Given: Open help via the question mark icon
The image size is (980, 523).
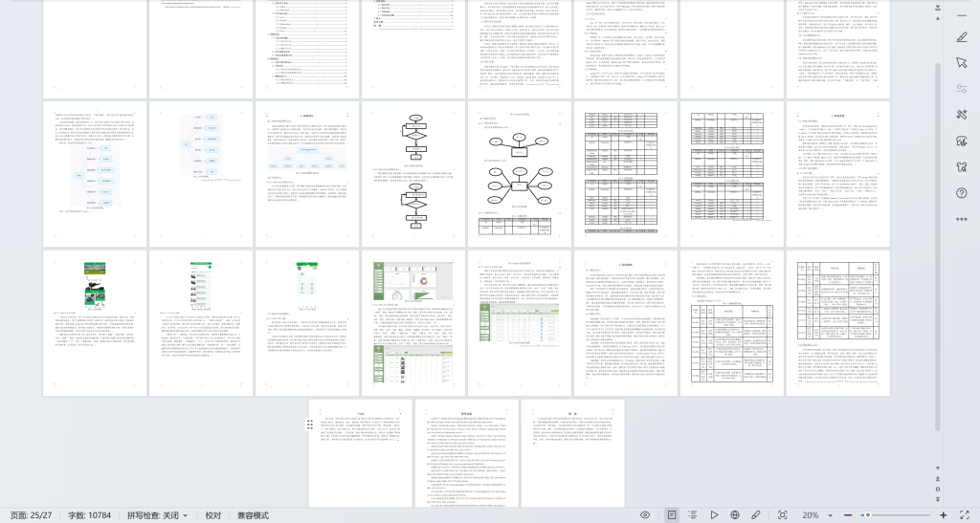Looking at the screenshot, I should coord(961,193).
